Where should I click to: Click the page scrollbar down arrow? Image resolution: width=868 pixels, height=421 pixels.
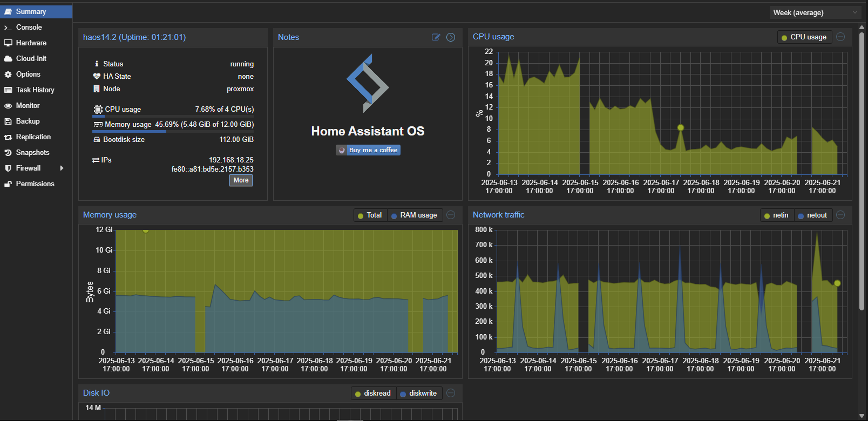[x=862, y=416]
